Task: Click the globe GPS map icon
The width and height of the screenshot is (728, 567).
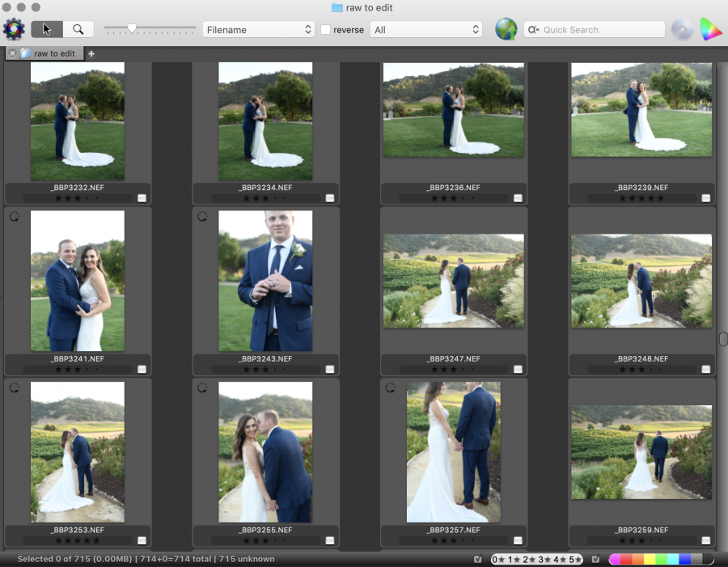Action: point(506,29)
